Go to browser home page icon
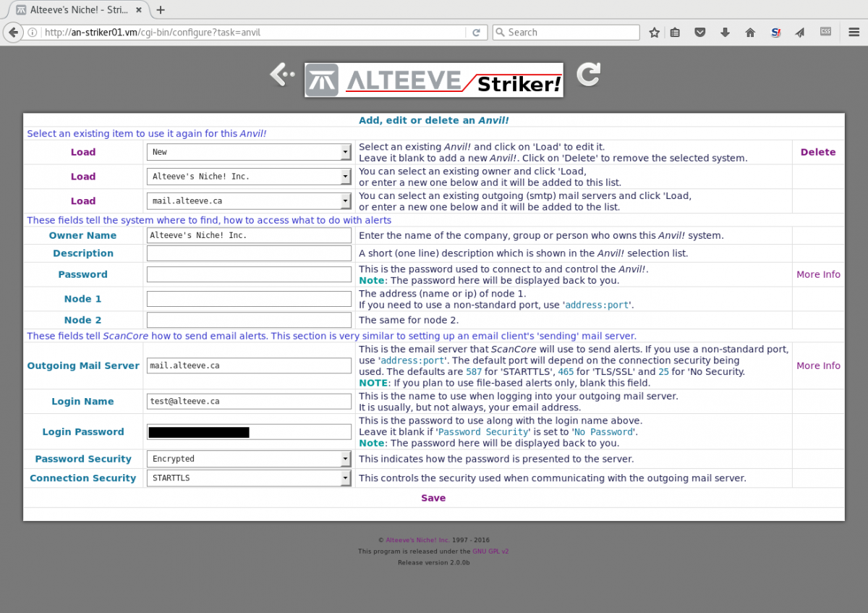The width and height of the screenshot is (868, 613). pyautogui.click(x=750, y=33)
